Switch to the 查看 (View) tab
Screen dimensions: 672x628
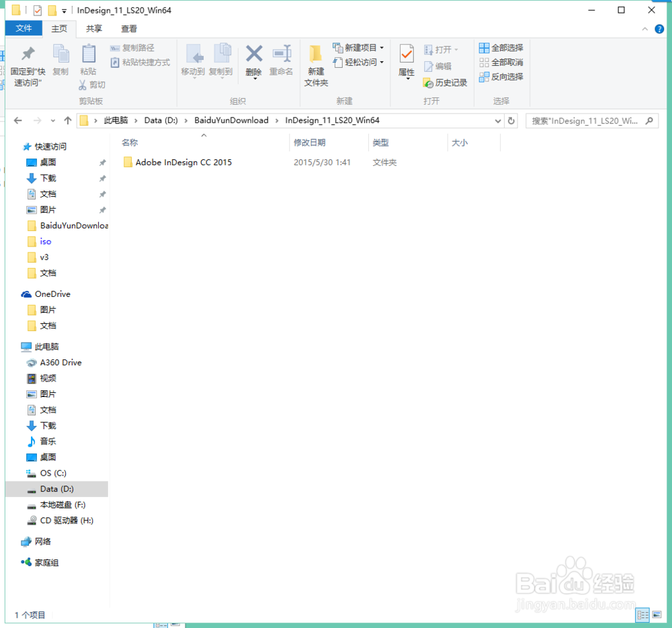128,29
